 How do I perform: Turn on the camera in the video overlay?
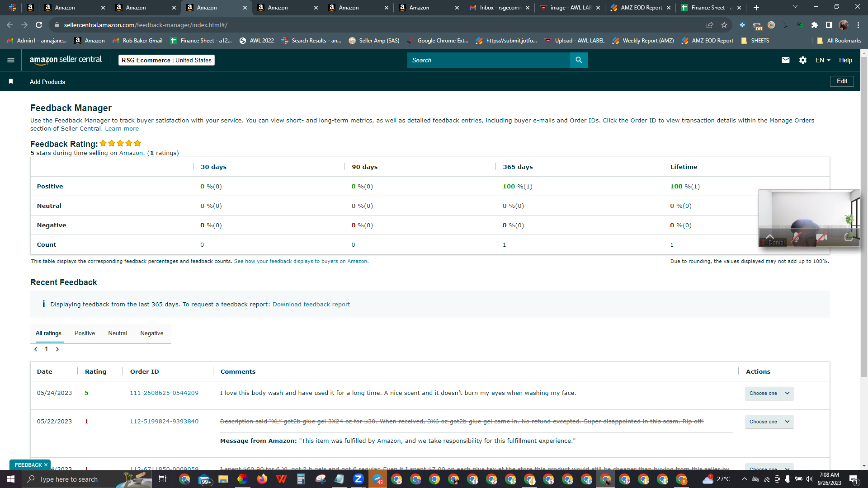(821, 237)
